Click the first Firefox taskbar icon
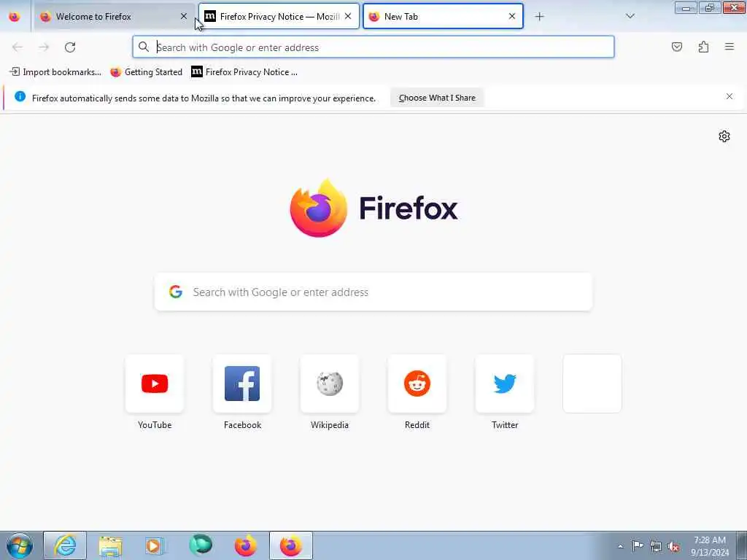Image resolution: width=747 pixels, height=560 pixels. (x=245, y=545)
